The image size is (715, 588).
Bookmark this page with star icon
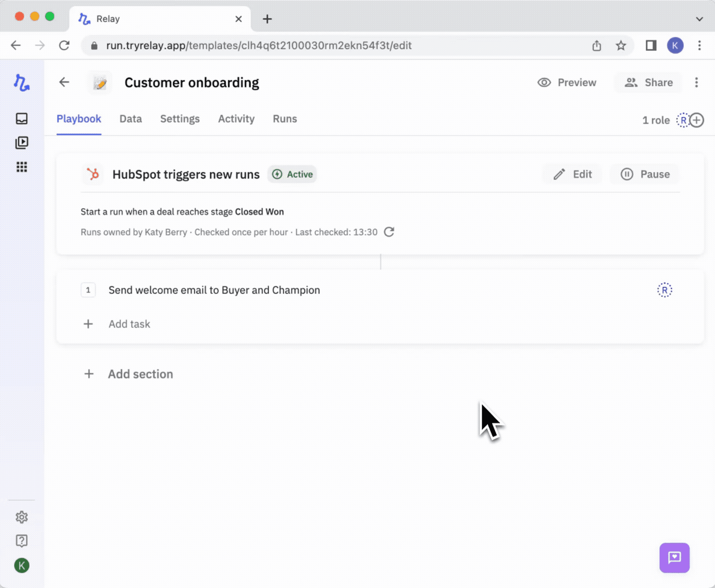click(621, 45)
